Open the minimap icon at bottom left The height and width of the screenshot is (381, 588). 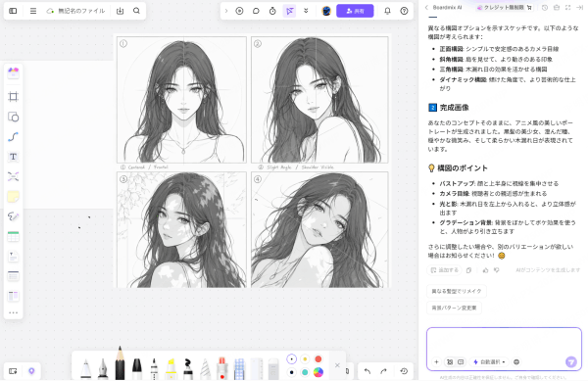pyautogui.click(x=13, y=371)
